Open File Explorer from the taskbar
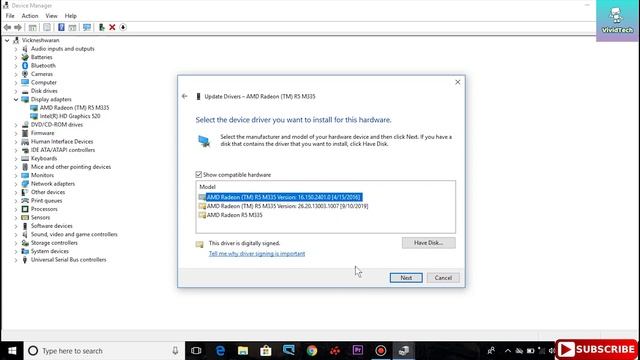Image resolution: width=640 pixels, height=360 pixels. pos(243,351)
